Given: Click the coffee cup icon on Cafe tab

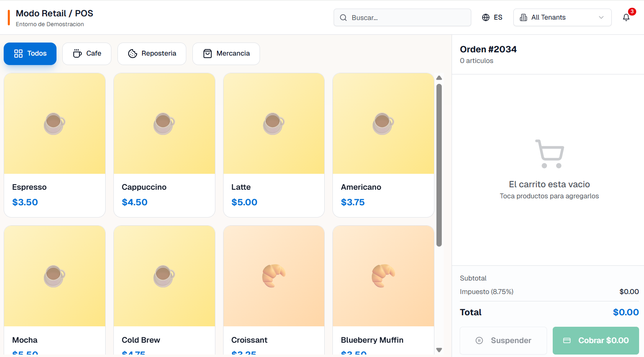Looking at the screenshot, I should [77, 54].
